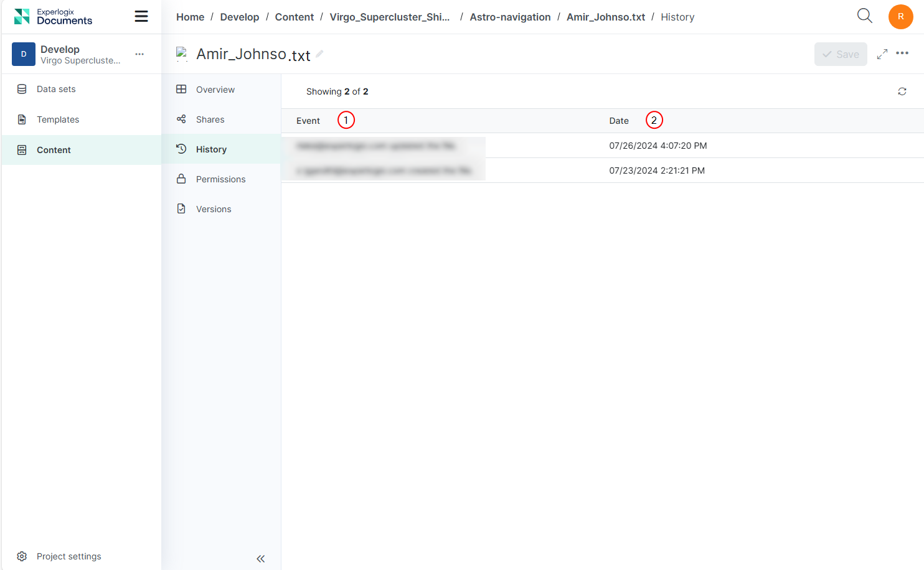Screen dimensions: 924x570
Task: Go to the Permissions section
Action: tap(220, 179)
